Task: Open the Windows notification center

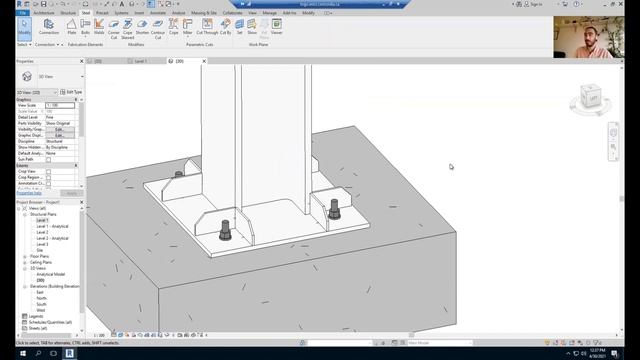Action: pyautogui.click(x=615, y=353)
